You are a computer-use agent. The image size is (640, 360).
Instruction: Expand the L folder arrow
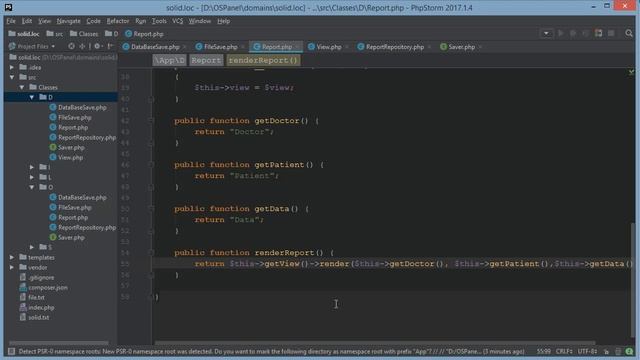click(32, 177)
